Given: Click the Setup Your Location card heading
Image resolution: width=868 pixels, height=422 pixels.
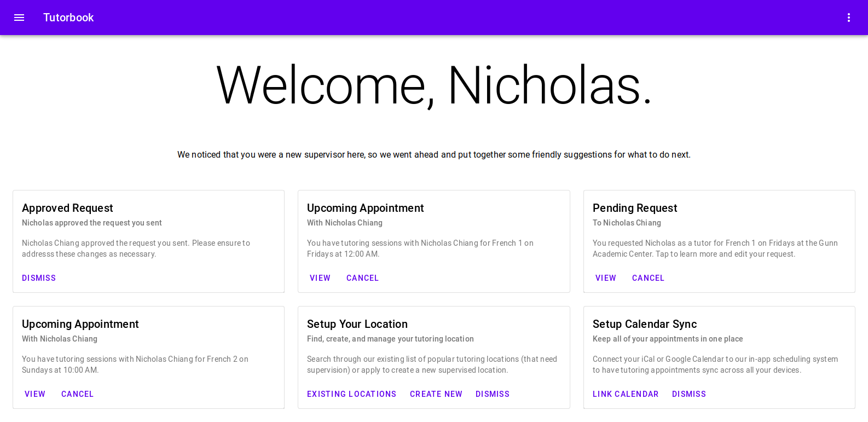Looking at the screenshot, I should [x=357, y=324].
